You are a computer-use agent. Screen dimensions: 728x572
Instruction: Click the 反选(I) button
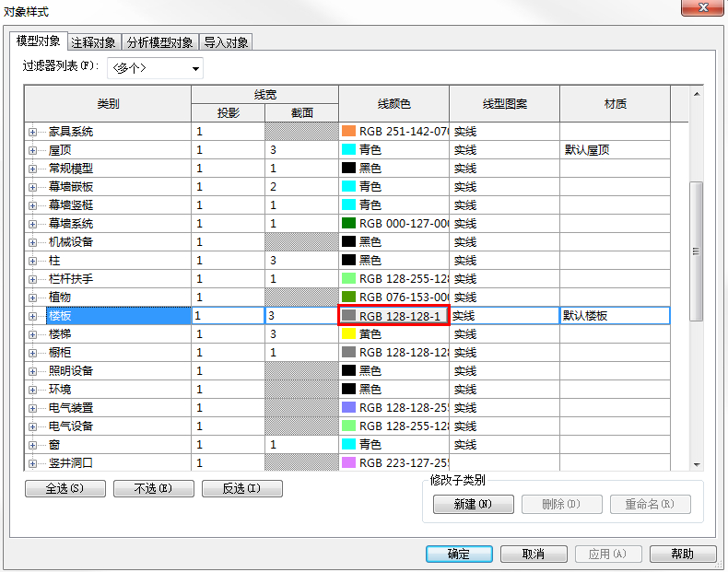(241, 488)
